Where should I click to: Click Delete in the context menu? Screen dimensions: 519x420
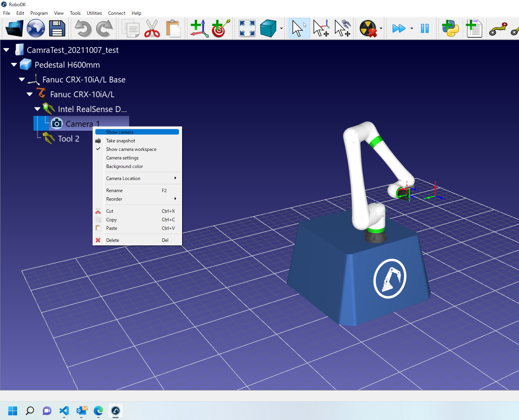(x=113, y=240)
